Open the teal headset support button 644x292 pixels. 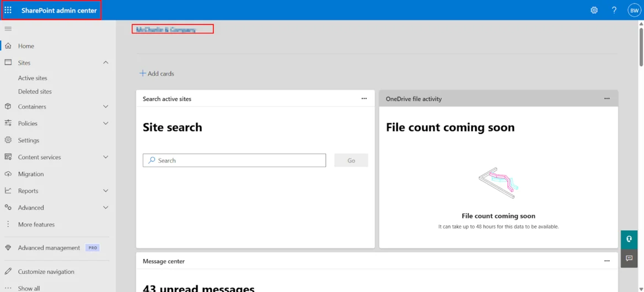(x=629, y=239)
